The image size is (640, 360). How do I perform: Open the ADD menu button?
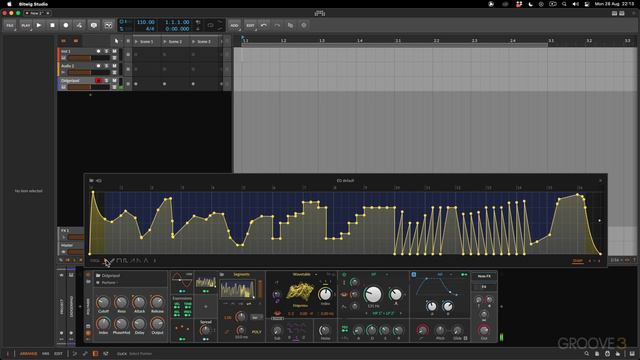click(x=234, y=25)
